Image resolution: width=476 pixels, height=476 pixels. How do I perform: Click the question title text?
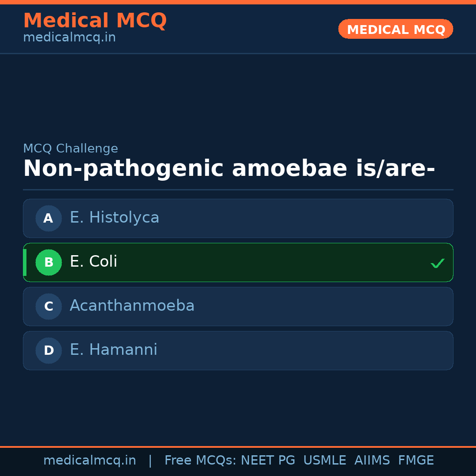click(x=229, y=168)
